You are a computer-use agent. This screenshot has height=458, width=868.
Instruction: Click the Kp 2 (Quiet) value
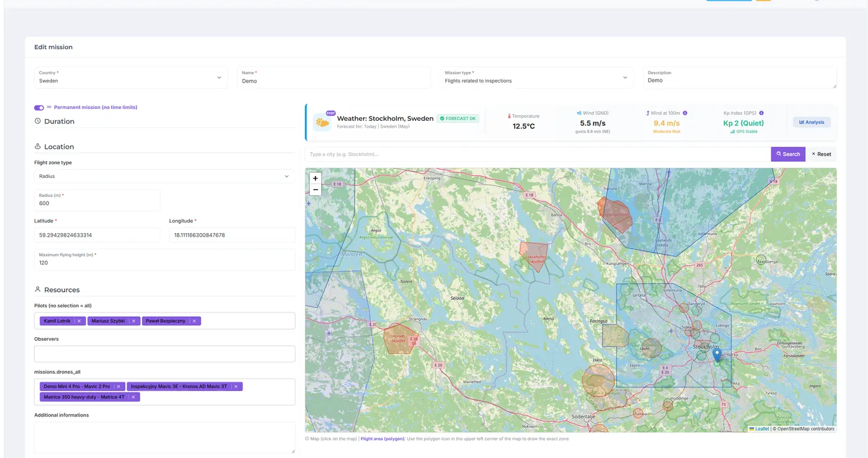click(x=743, y=123)
